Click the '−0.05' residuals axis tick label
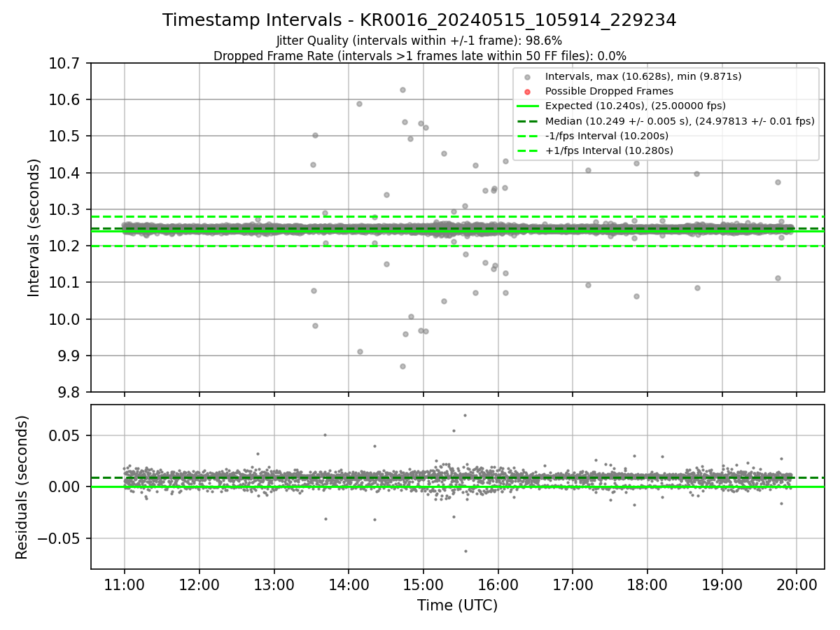Image resolution: width=840 pixels, height=630 pixels. [60, 538]
